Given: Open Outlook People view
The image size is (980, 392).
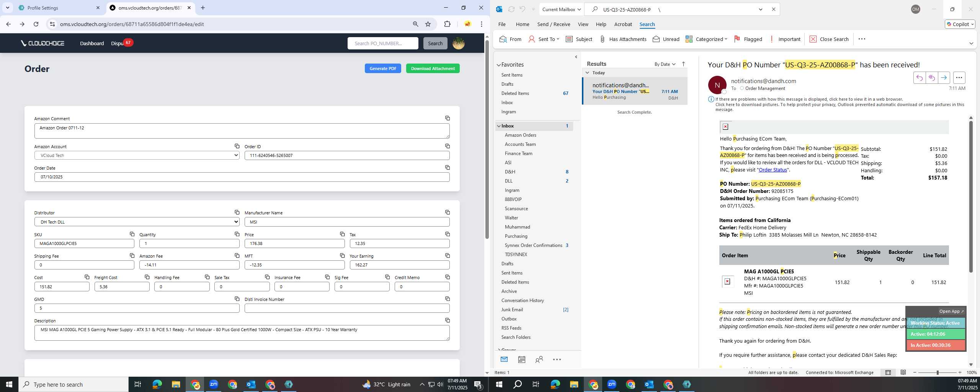Looking at the screenshot, I should coord(539,359).
